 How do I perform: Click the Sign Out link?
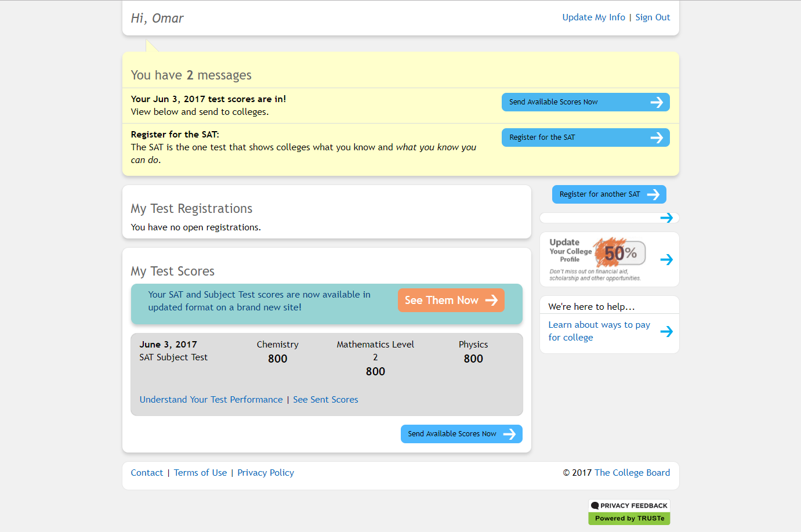653,17
